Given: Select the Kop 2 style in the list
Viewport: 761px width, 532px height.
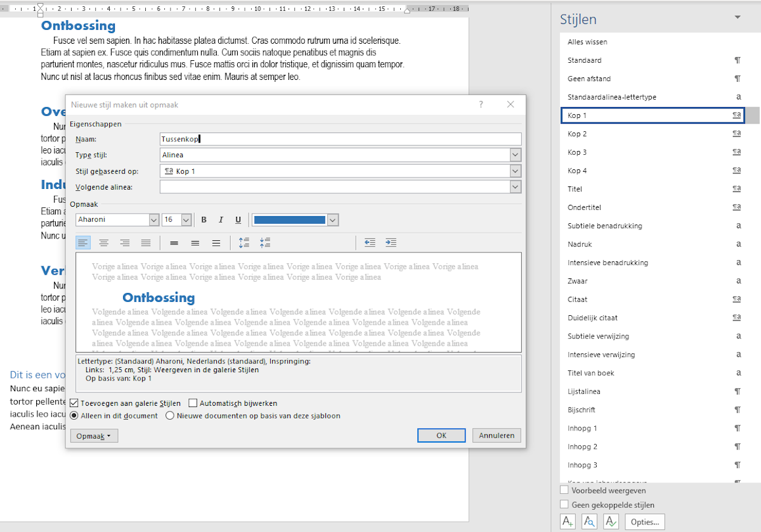Looking at the screenshot, I should (647, 134).
